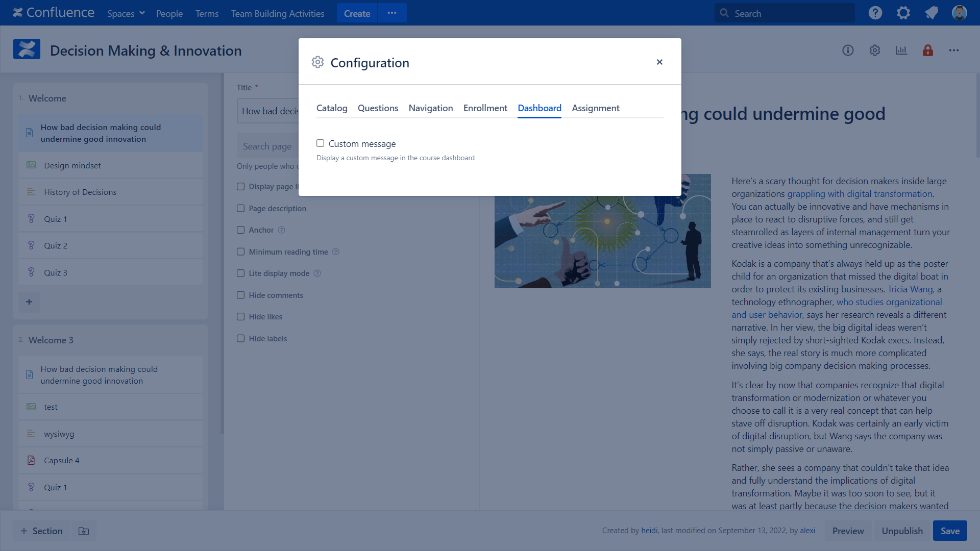Click the Save button
This screenshot has height=551, width=980.
[x=949, y=531]
